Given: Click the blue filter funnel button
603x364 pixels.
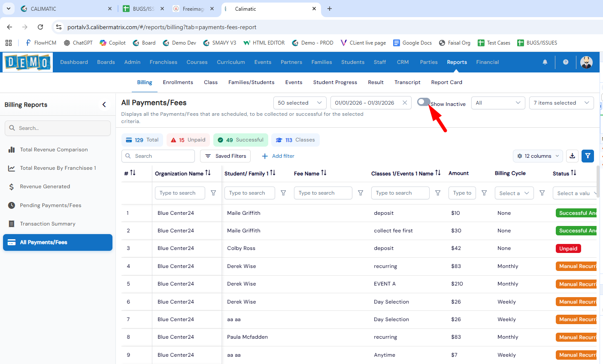Looking at the screenshot, I should [x=588, y=156].
